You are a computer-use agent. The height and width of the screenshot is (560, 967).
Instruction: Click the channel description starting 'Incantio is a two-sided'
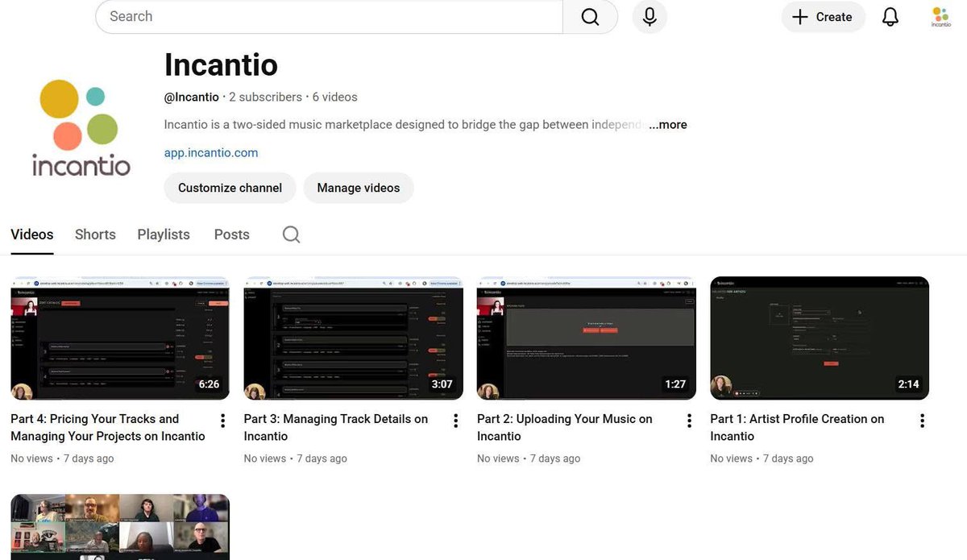coord(403,125)
